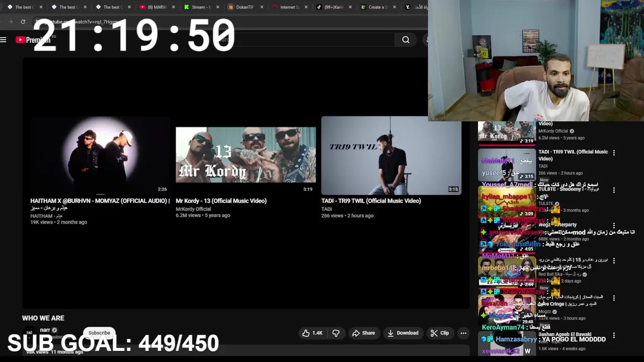Screen dimensions: 644x362
Task: Close the (6) MARW YouTube tab
Action: 174,7
